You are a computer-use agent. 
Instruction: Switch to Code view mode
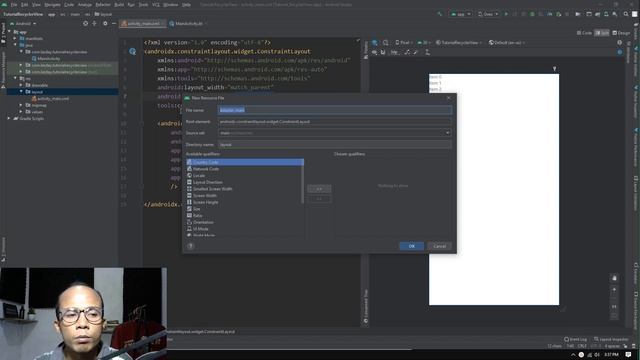tap(584, 33)
